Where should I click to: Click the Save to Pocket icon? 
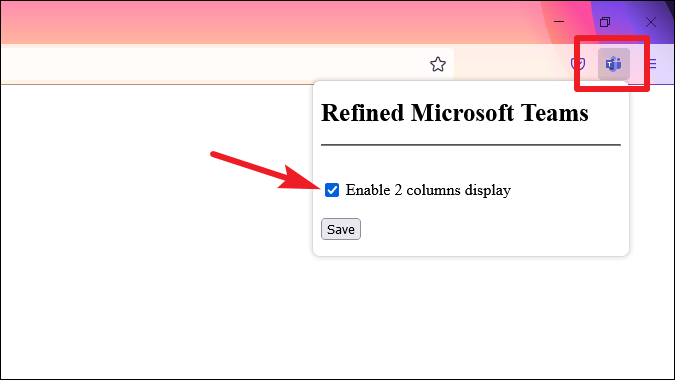pyautogui.click(x=578, y=64)
